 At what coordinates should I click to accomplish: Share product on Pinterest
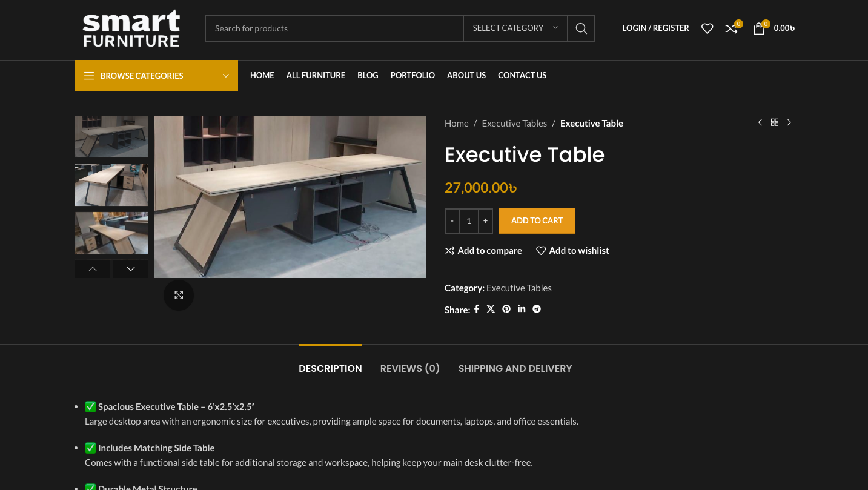point(506,309)
